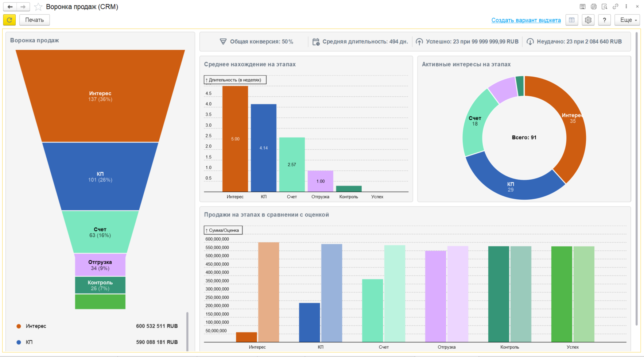Copy link using chain icon
This screenshot has width=644, height=357.
(615, 7)
